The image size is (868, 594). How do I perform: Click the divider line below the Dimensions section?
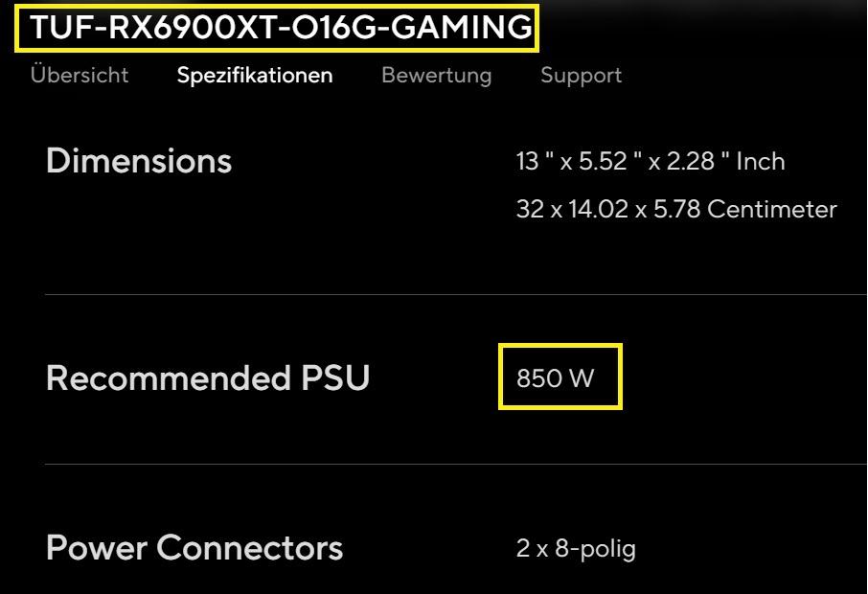pos(455,294)
